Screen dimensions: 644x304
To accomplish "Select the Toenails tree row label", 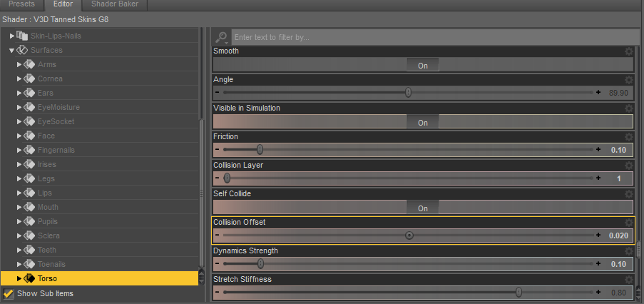I will [51, 264].
